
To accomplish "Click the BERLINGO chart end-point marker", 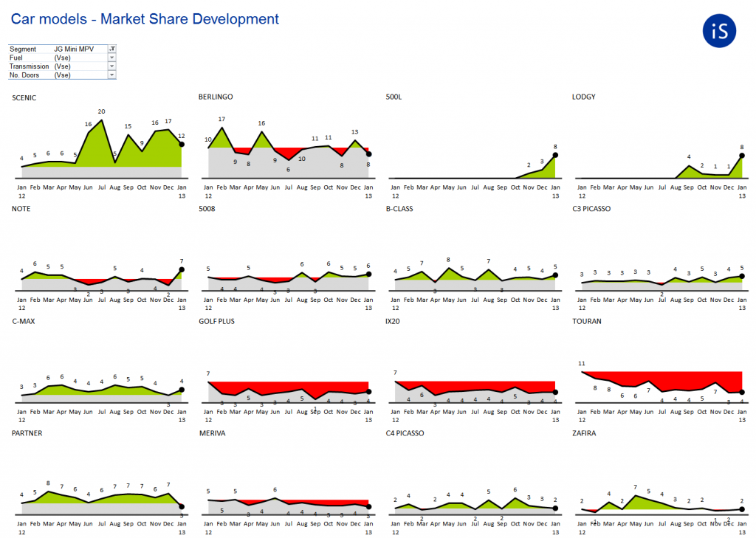I will click(x=369, y=154).
